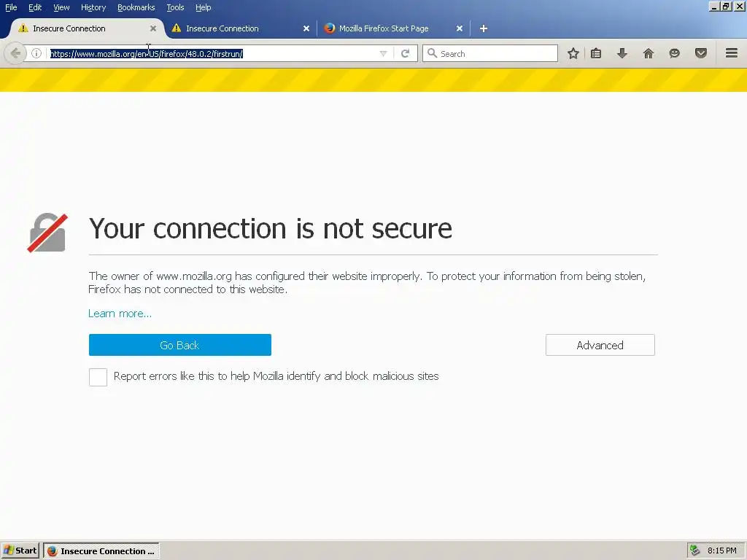
Task: Open the Windows Start button
Action: click(20, 551)
